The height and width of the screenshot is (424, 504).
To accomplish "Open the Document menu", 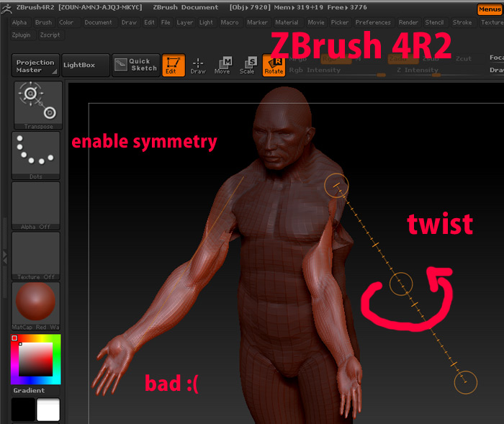I will (98, 22).
